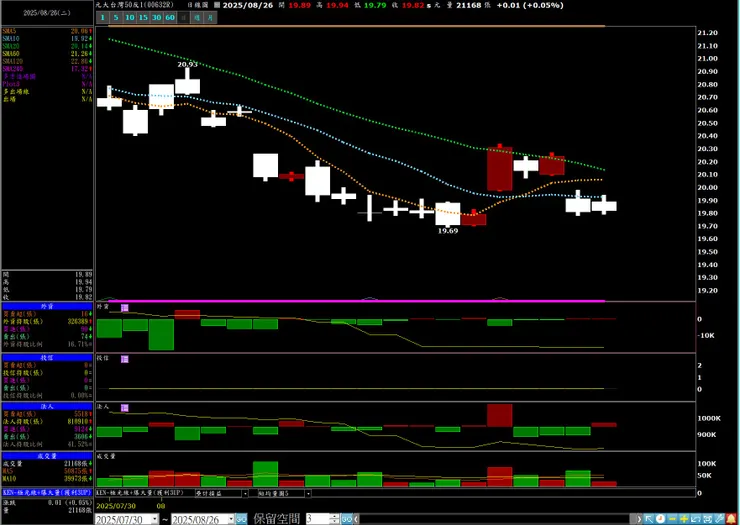Screen dimensions: 740x525
Task: Select the SMA240 indicator row
Action: pos(47,69)
